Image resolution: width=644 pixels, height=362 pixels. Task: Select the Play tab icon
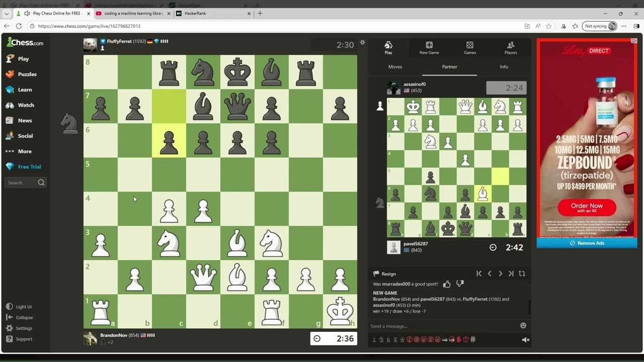(x=388, y=48)
